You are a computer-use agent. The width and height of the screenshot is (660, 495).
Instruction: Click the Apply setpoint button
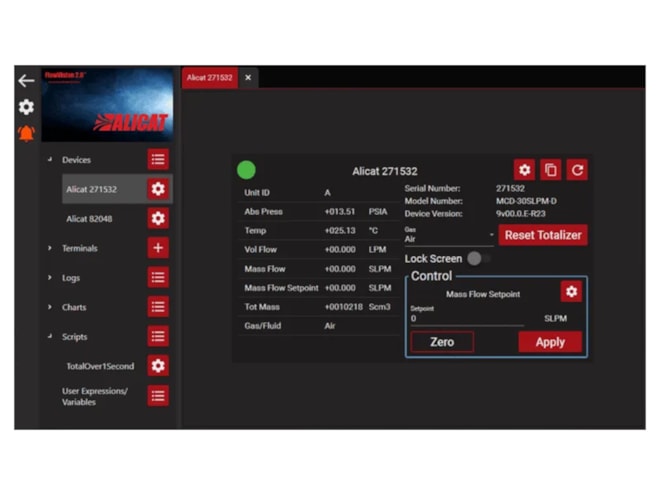[550, 342]
